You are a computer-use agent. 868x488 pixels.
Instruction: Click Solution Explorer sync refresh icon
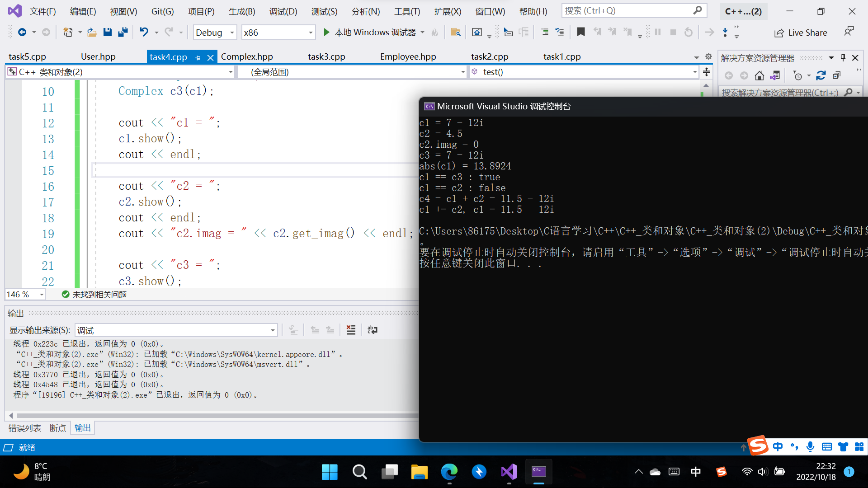point(821,75)
